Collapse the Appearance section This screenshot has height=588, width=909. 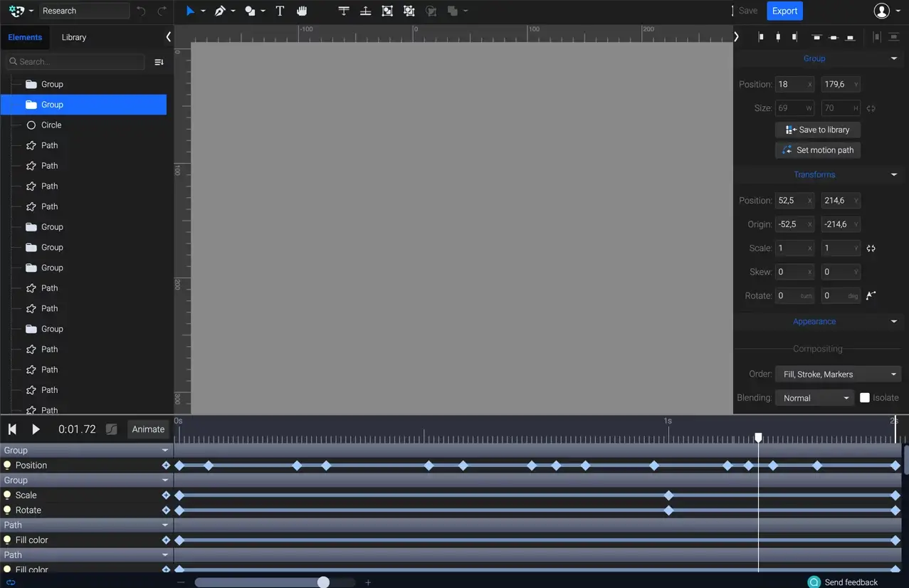[894, 322]
